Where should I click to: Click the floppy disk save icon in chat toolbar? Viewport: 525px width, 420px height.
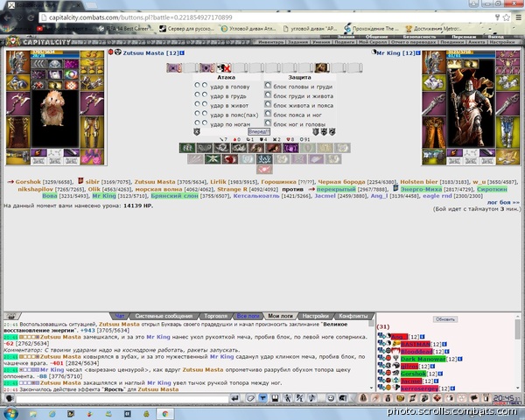[275, 398]
